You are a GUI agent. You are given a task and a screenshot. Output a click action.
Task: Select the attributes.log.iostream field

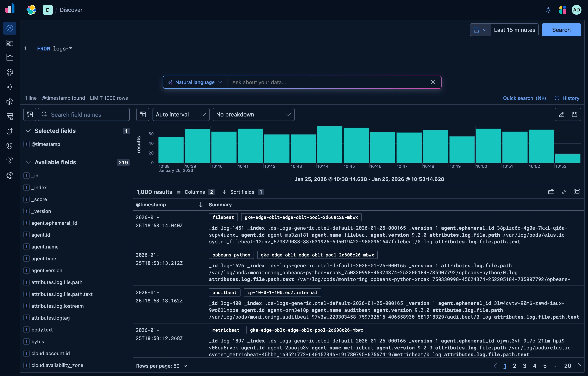[x=57, y=306]
